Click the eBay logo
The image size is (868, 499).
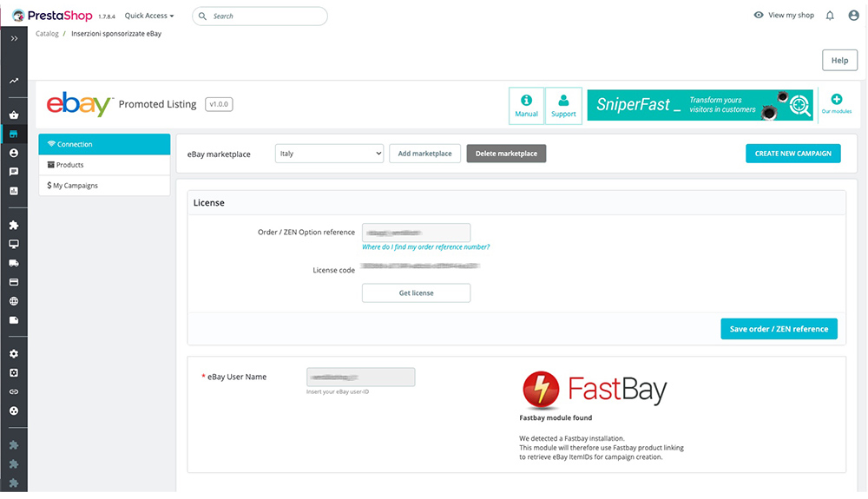pyautogui.click(x=80, y=104)
